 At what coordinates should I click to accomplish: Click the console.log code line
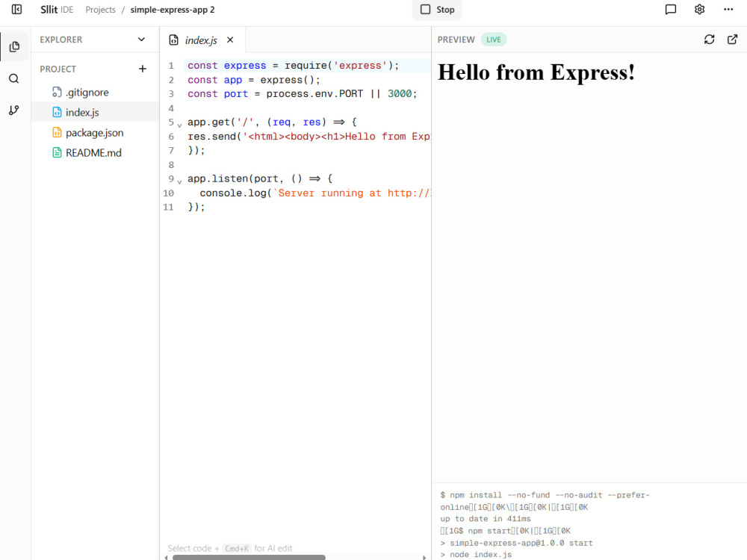tap(315, 193)
